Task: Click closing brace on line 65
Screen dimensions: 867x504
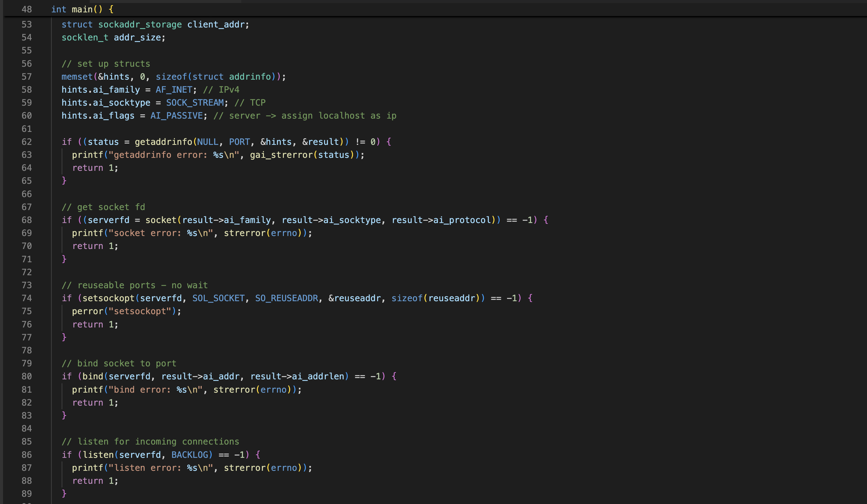Action: pos(64,181)
